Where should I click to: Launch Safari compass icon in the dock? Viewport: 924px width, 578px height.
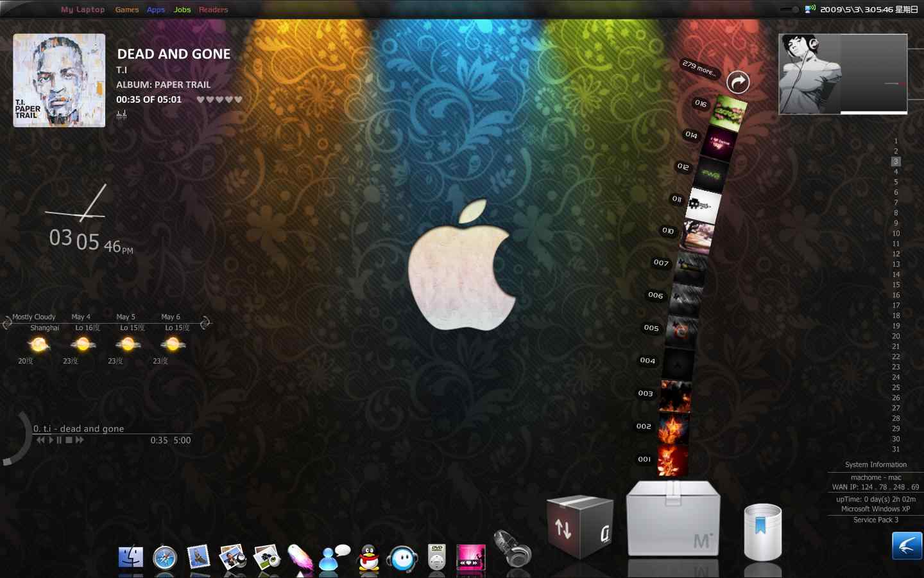coord(165,557)
